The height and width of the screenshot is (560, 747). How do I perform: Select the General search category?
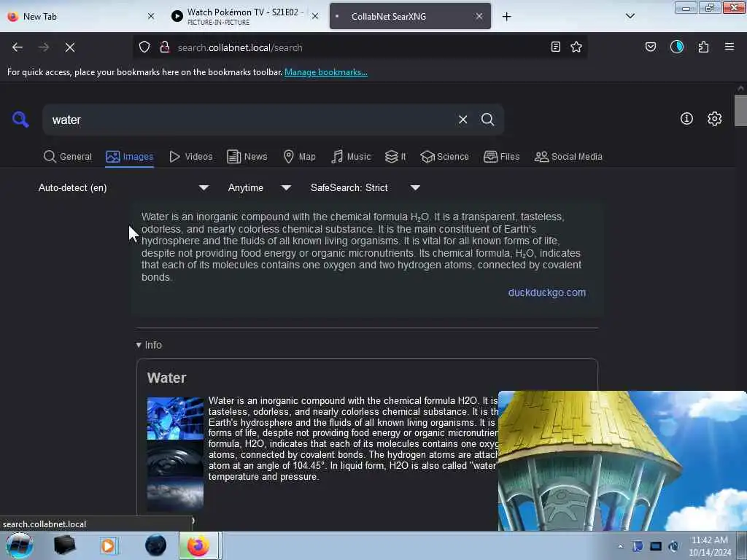68,157
